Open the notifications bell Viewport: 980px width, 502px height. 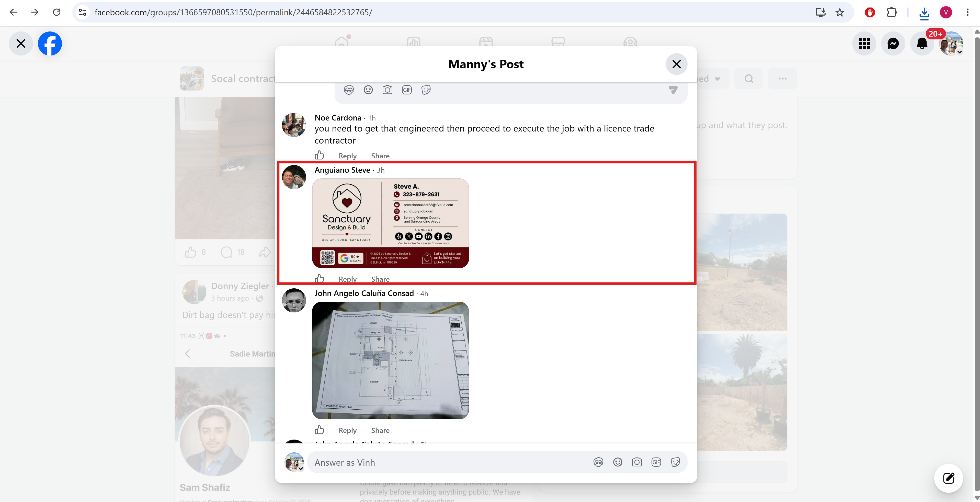[x=922, y=44]
